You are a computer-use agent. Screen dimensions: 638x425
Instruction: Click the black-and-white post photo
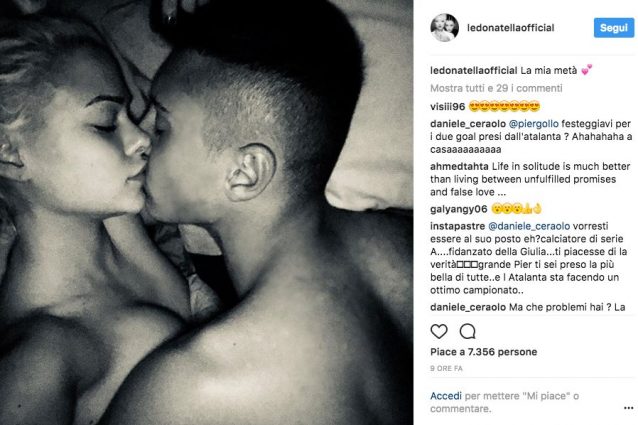coord(206,212)
